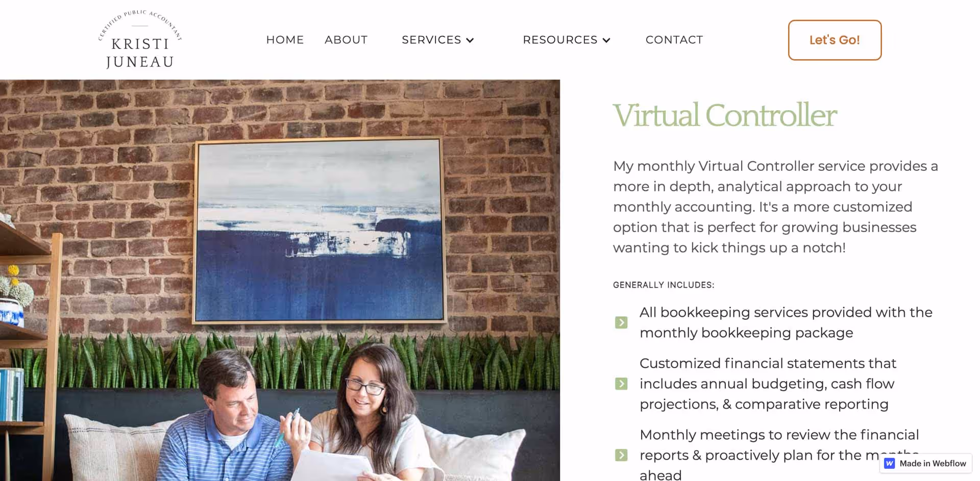The width and height of the screenshot is (980, 481).
Task: Click the green arrow bullet beside bookkeeping services
Action: (621, 322)
